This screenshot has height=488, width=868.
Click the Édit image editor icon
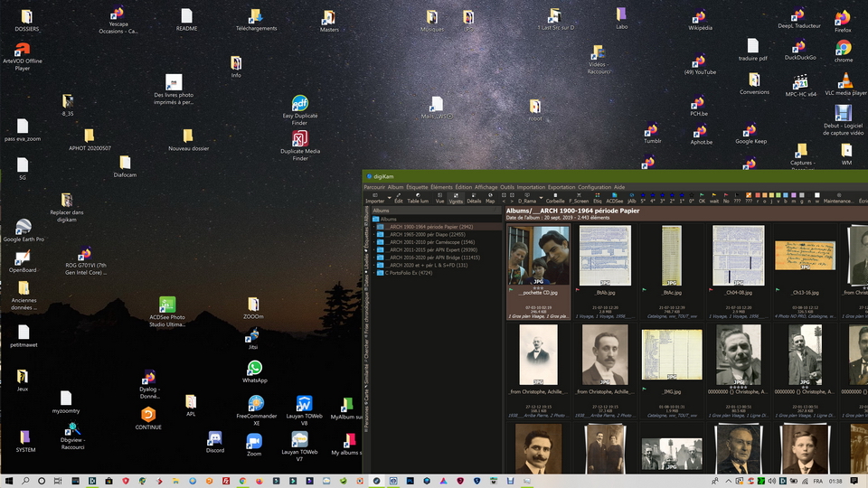[398, 197]
